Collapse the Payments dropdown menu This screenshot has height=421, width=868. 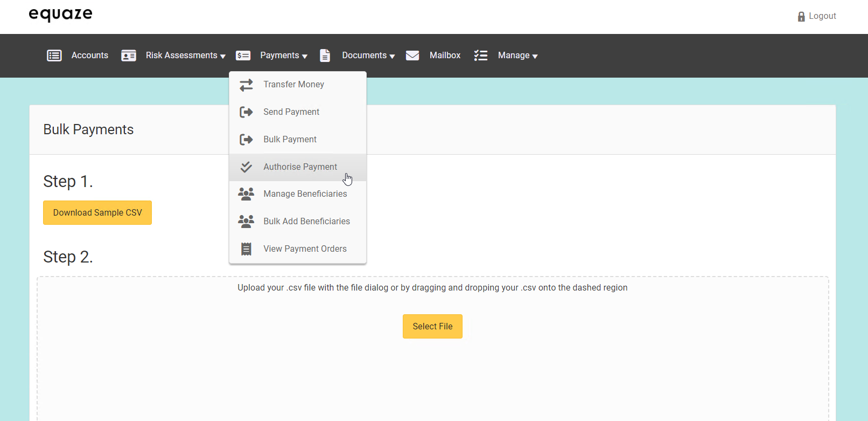(284, 56)
